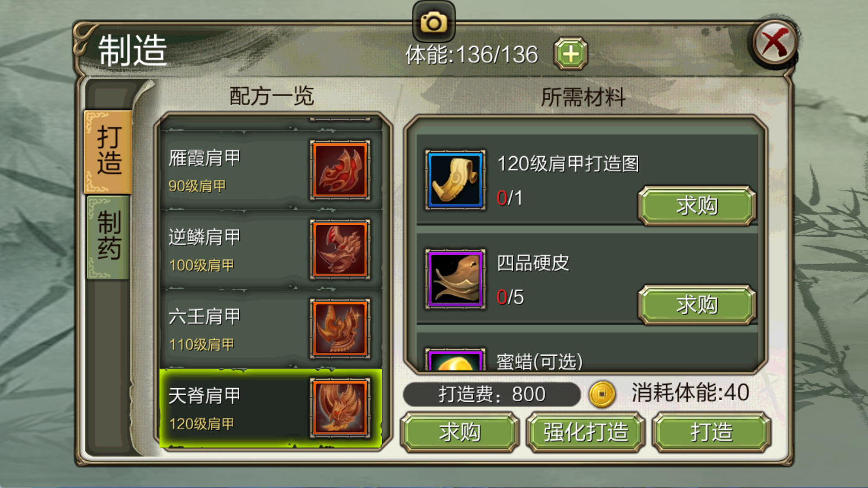
Task: Switch to the 制药 medicine tab
Action: (108, 237)
